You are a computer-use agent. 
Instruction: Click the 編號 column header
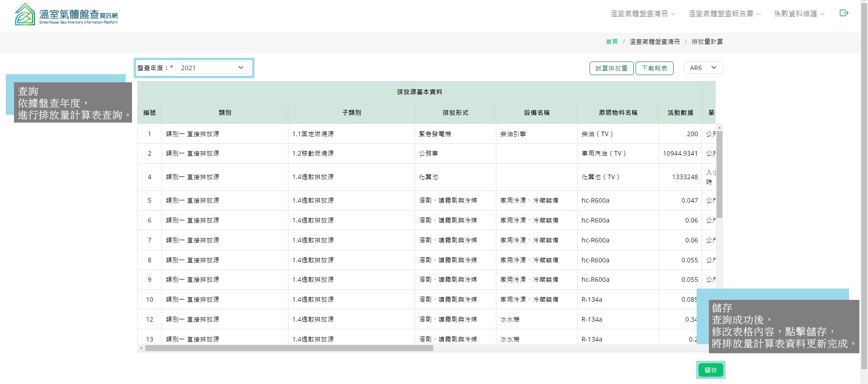[150, 113]
